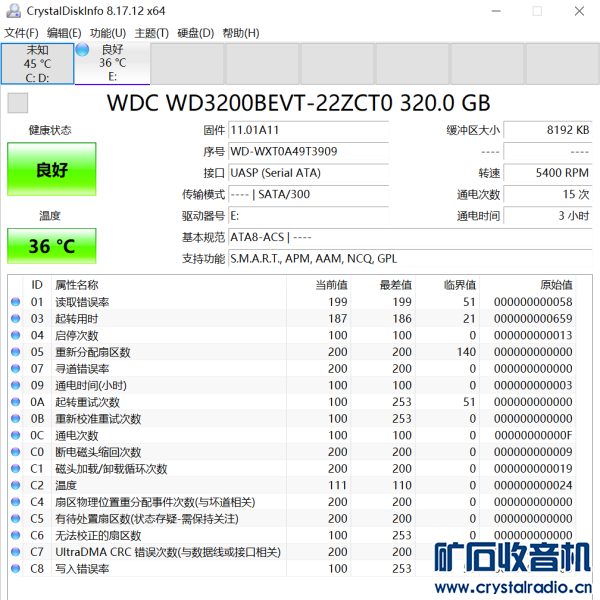Select the 读取错误率 attribute name
The width and height of the screenshot is (600, 600).
point(82,302)
